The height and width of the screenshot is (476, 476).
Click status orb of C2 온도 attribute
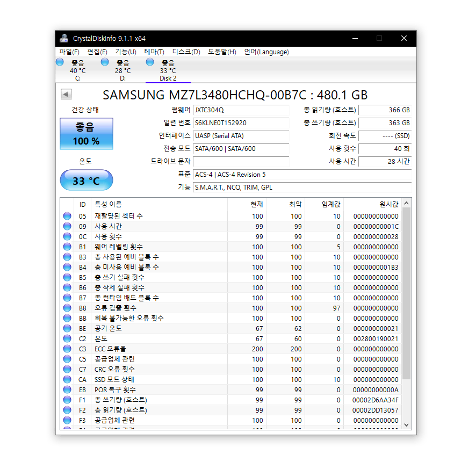click(x=67, y=338)
